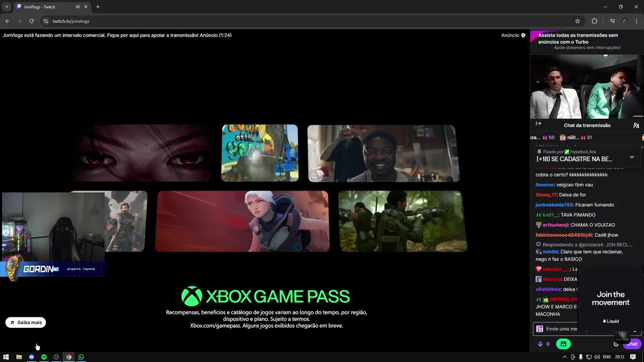This screenshot has width=644, height=362.
Task: Click username juninrebelde155 in chat
Action: click(x=554, y=205)
